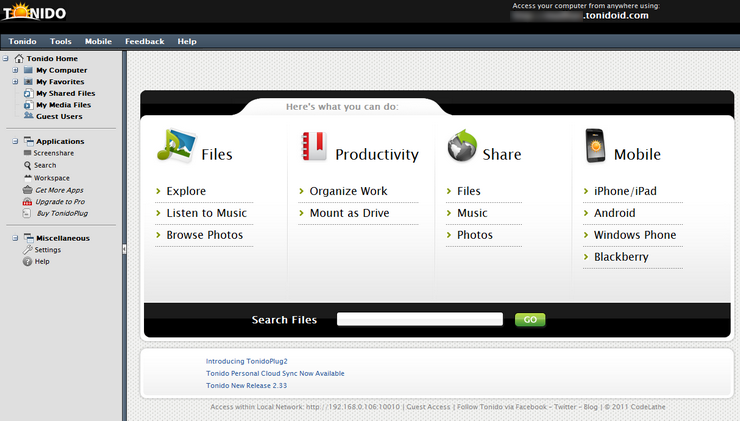Open the Tools menu
740x421 pixels.
(60, 42)
